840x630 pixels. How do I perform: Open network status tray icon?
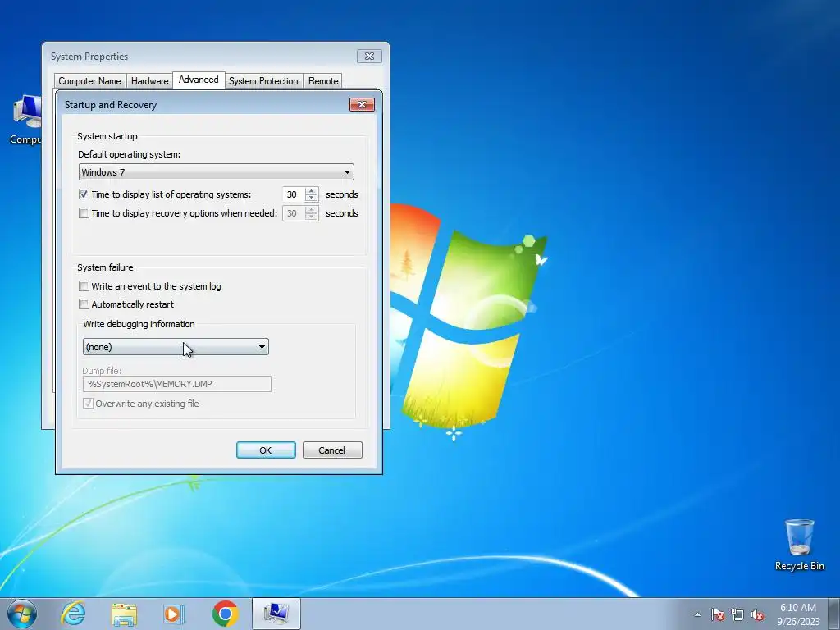tap(737, 614)
